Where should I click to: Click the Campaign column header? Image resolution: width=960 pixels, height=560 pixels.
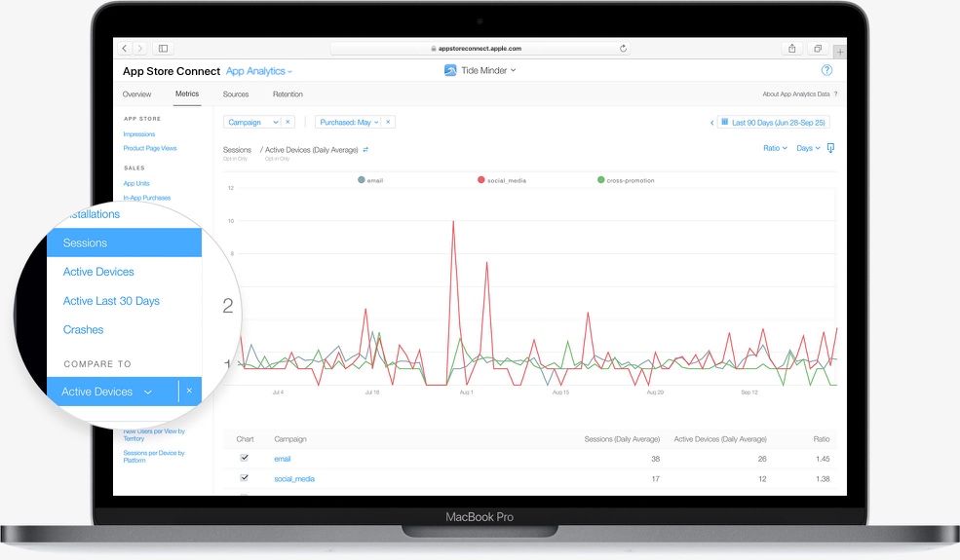pos(290,439)
